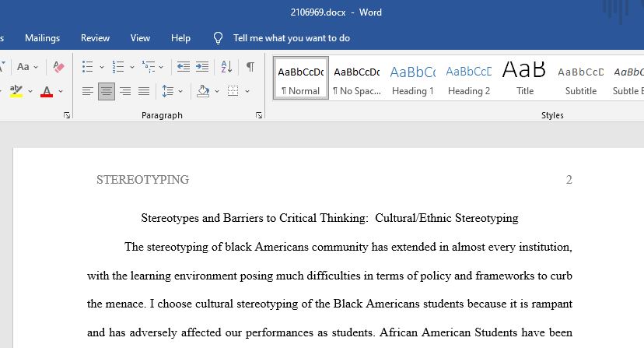The width and height of the screenshot is (644, 348).
Task: Clear all formatting with the eraser icon
Action: tap(59, 67)
